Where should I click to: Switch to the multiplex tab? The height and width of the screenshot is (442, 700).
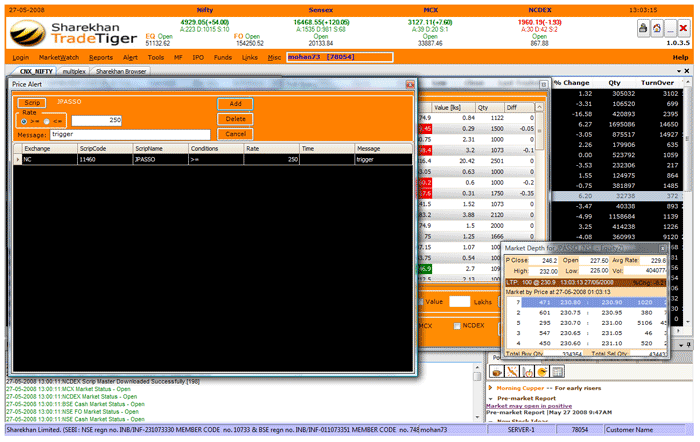74,71
